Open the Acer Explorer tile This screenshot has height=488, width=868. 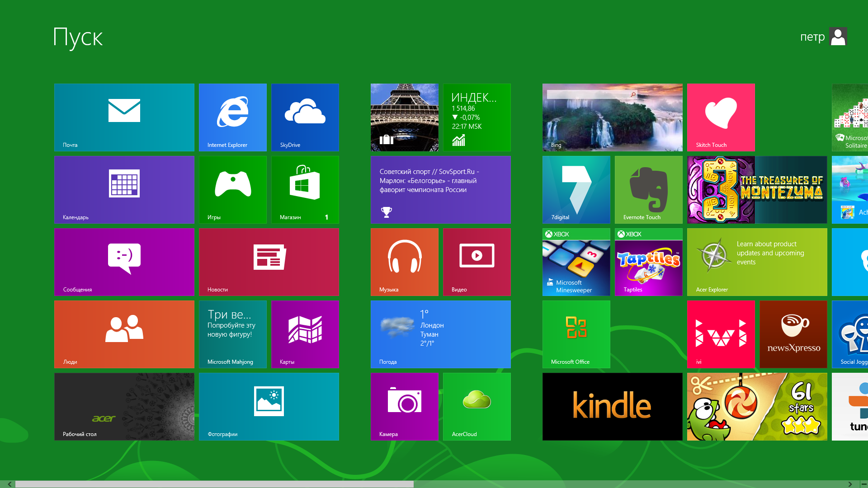click(757, 262)
